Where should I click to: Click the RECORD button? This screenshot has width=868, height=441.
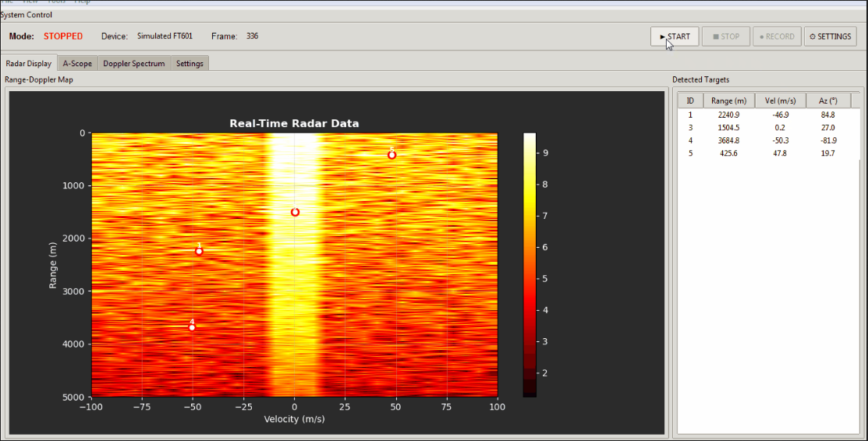tap(777, 37)
